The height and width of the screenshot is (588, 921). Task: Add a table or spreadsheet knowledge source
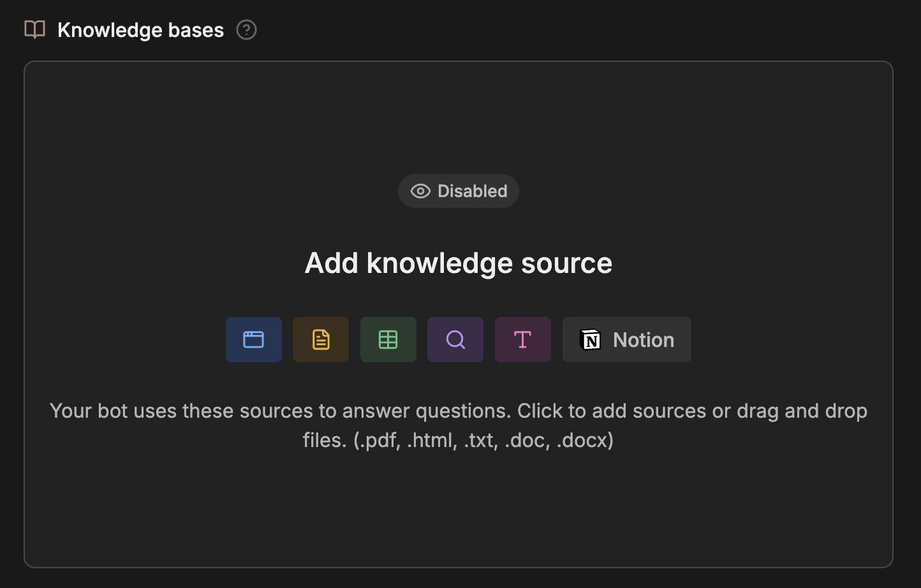[x=388, y=339]
